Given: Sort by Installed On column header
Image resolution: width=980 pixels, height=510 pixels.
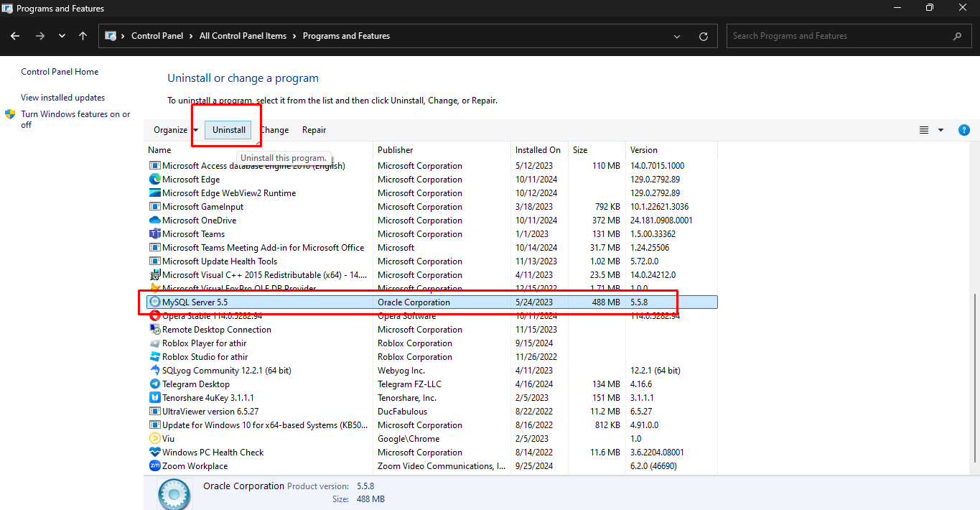Looking at the screenshot, I should pos(539,150).
